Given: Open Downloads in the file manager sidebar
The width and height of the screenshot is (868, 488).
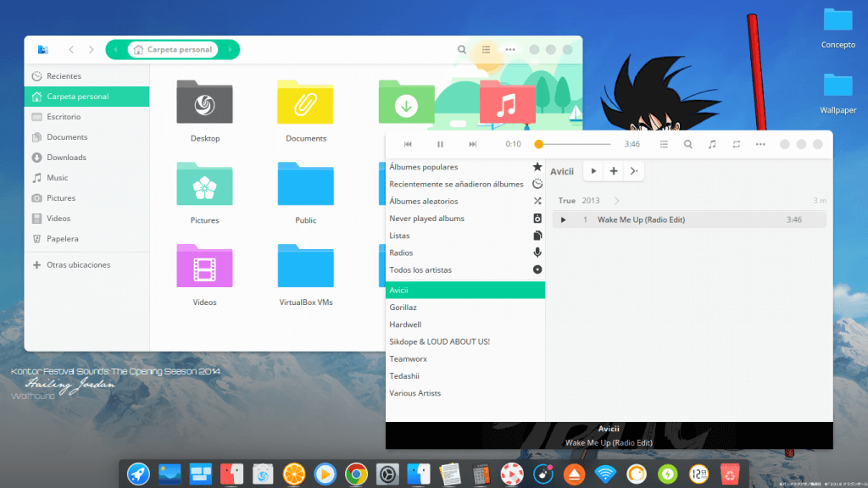Looking at the screenshot, I should coord(87,157).
